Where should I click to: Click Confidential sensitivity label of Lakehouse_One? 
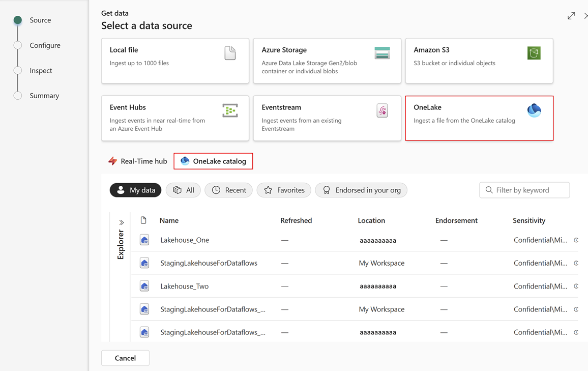[540, 240]
